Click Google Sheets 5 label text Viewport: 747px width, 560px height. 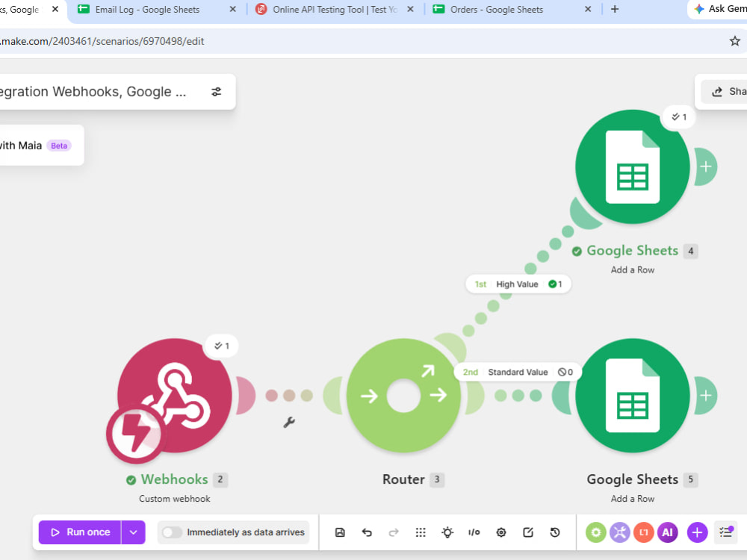click(632, 479)
